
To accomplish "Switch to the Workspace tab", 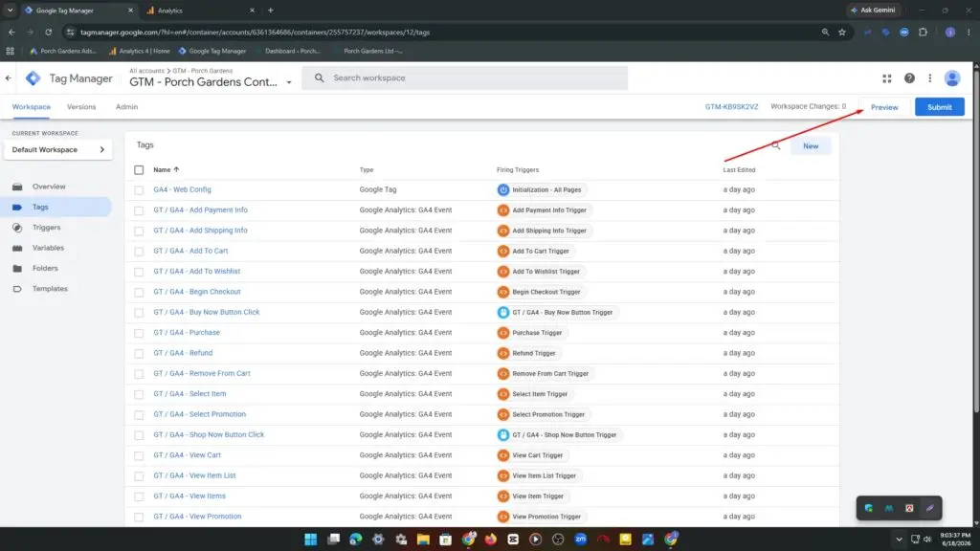I will [x=32, y=107].
